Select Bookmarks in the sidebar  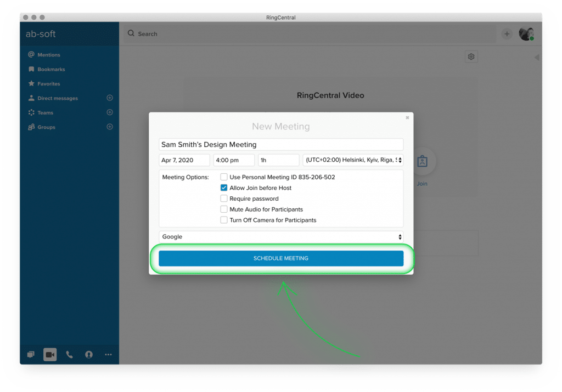tap(51, 70)
